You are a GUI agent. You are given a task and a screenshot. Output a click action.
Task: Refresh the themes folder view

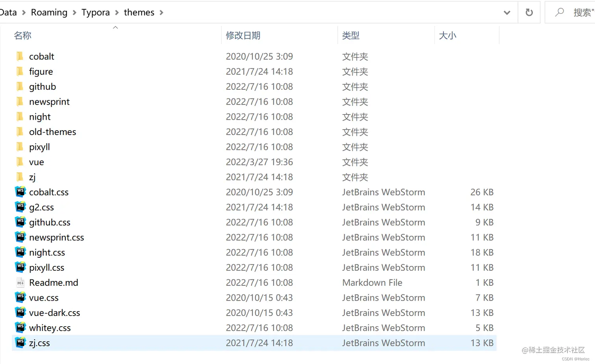[529, 13]
